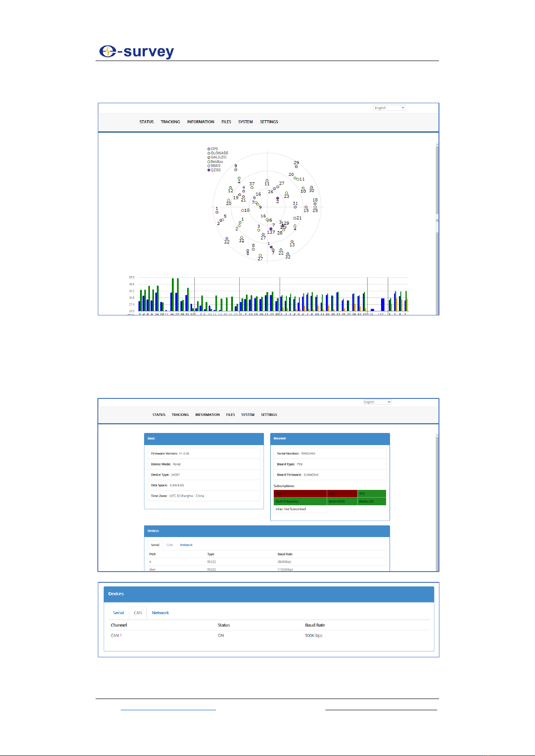Click the Device Mode Rover row
This screenshot has height=756, width=535.
pyautogui.click(x=204, y=464)
